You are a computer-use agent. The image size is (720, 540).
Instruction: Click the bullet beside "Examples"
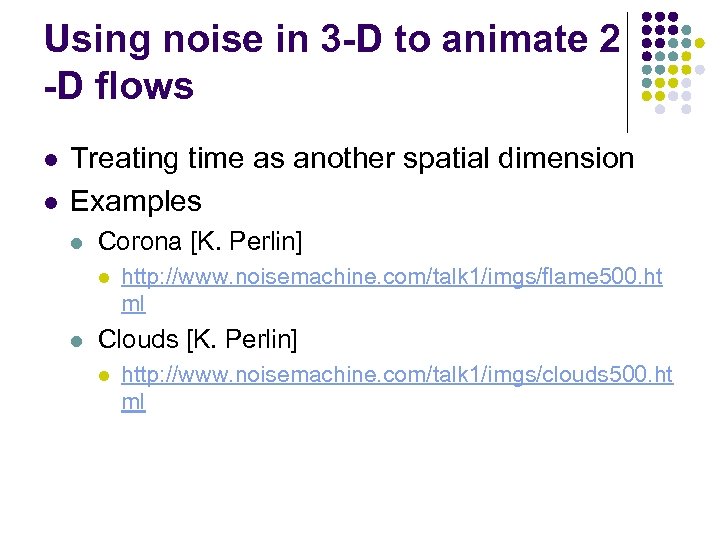[51, 202]
